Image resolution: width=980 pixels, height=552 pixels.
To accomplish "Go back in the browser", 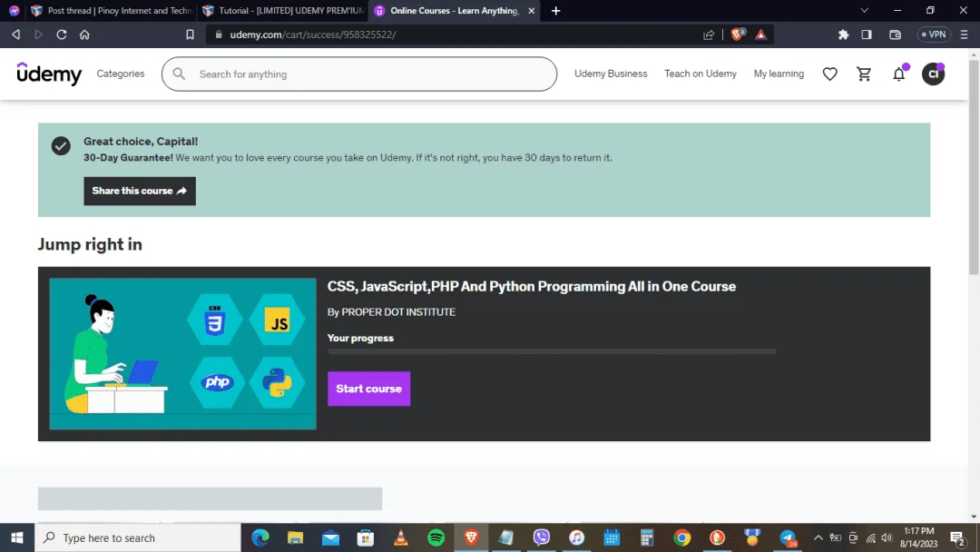I will [16, 34].
